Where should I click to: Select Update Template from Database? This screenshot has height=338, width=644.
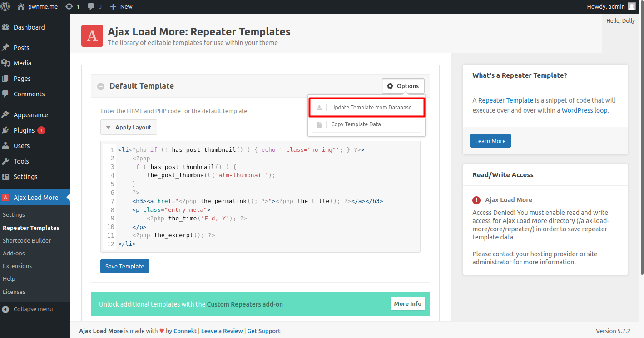click(371, 108)
